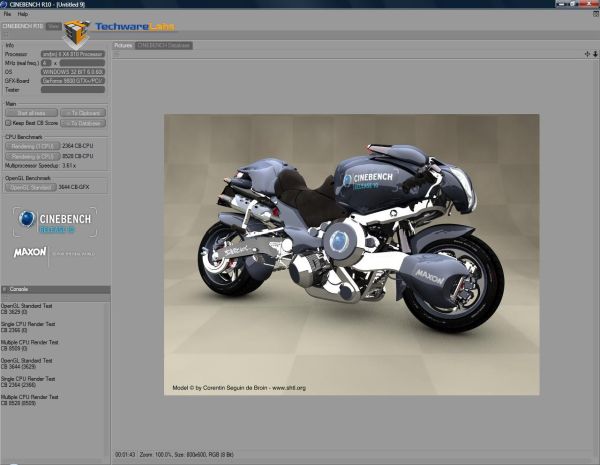
Task: Click the first OpenGL Standard Test console entry
Action: tap(26, 306)
